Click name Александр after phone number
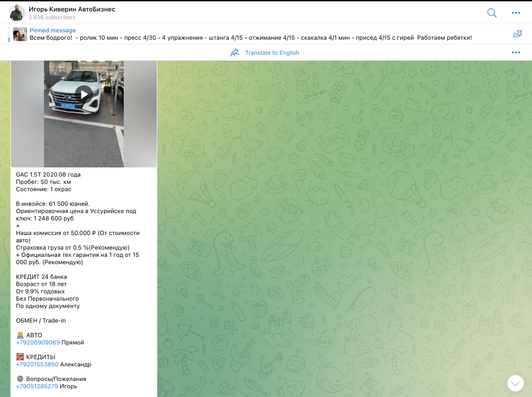Viewport: 532px width, 397px height. tap(76, 364)
